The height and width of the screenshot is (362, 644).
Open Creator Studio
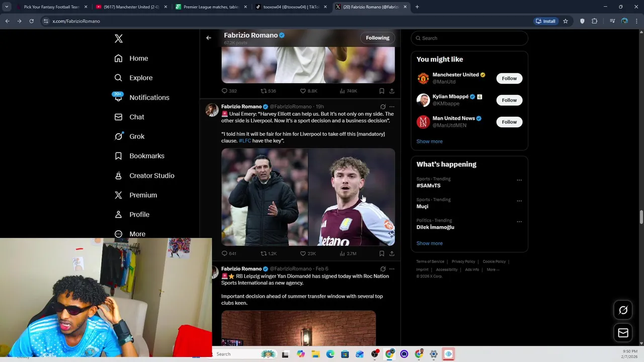[x=144, y=175]
